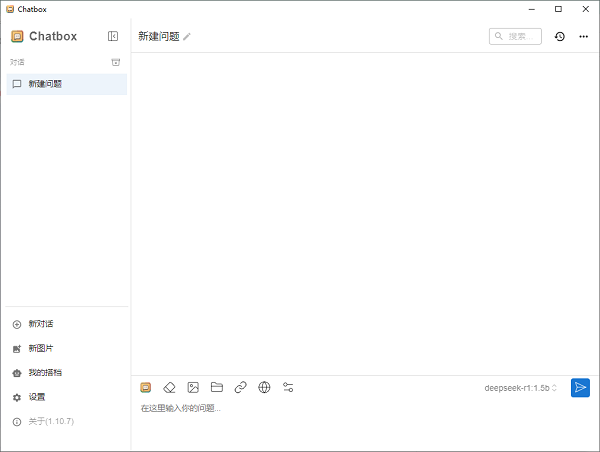Screen dimensions: 600x452
Task: Open conversation settings with the sliders icon
Action: tap(288, 387)
